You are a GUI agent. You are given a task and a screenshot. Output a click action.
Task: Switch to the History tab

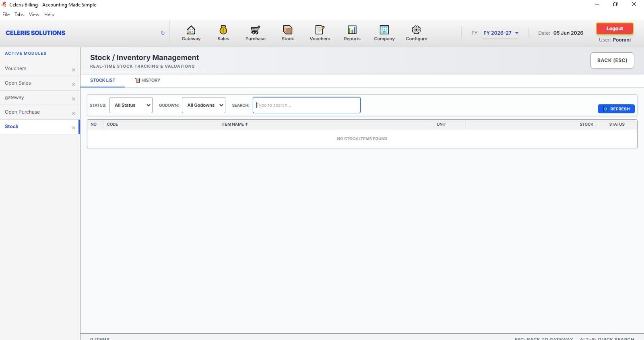[x=148, y=80]
